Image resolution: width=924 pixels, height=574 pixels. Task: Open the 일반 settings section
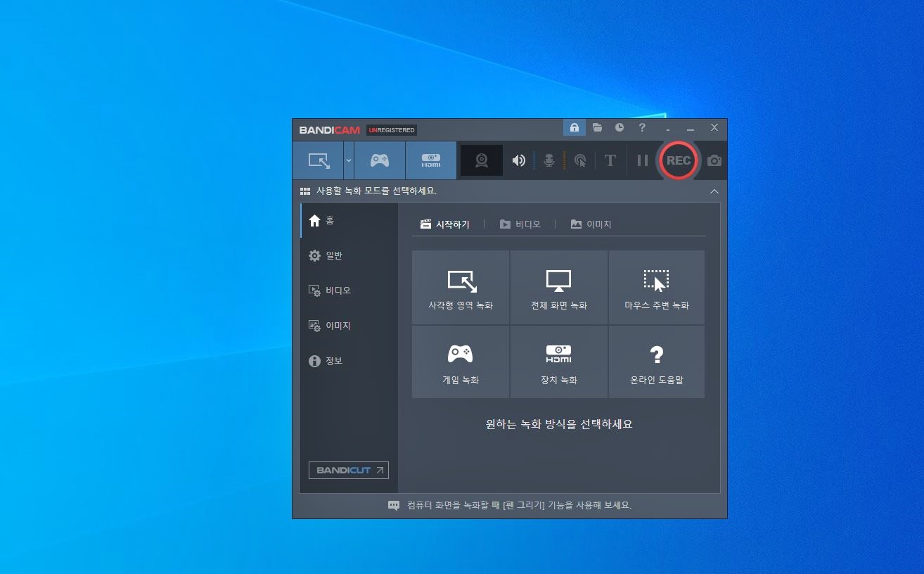349,255
